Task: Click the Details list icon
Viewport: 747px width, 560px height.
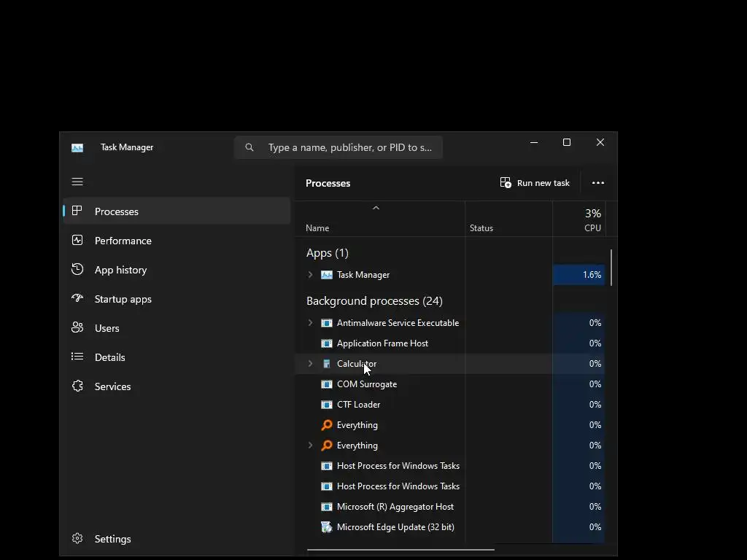Action: point(77,357)
